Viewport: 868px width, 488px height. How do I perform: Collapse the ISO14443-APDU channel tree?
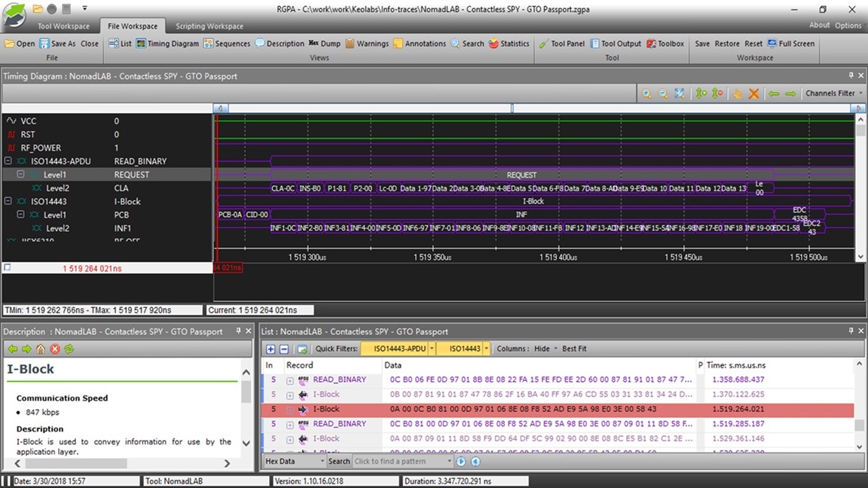point(8,161)
